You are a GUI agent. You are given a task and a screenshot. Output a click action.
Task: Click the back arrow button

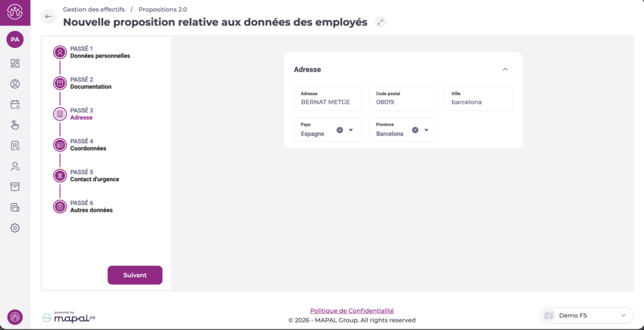point(48,17)
